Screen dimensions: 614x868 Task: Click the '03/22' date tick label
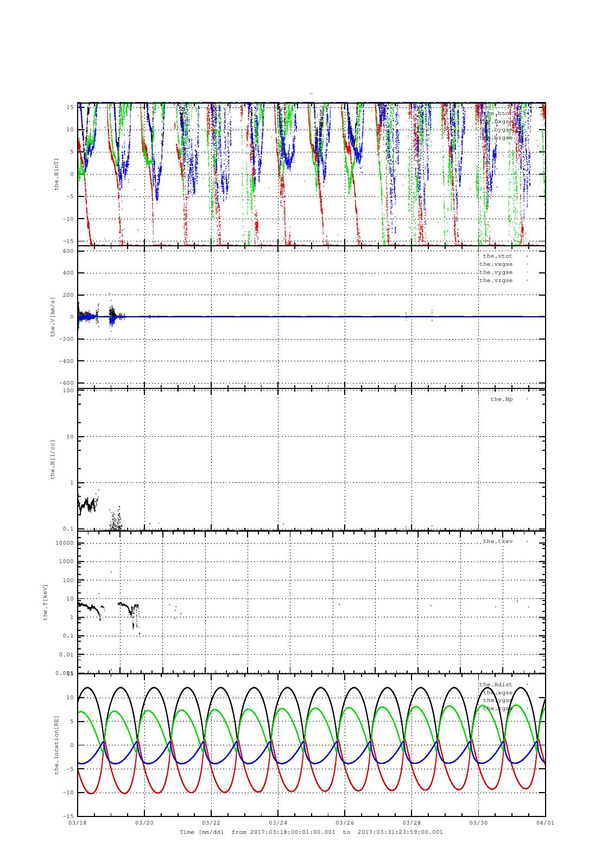(x=211, y=823)
